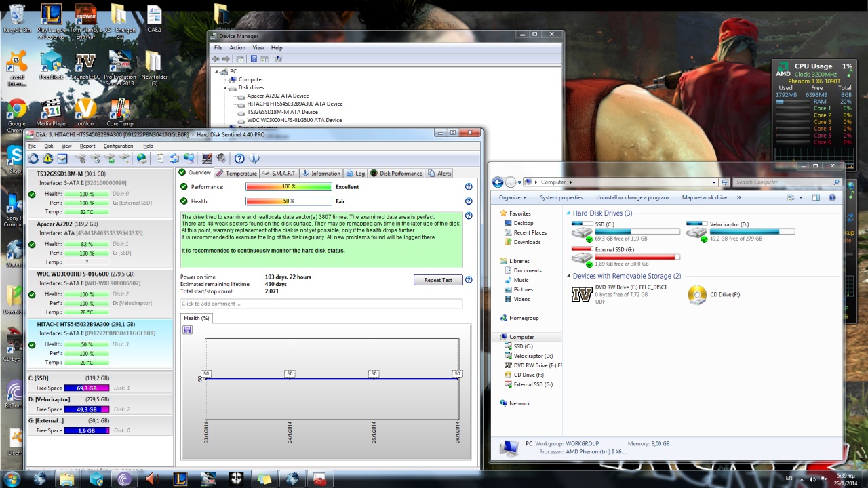The width and height of the screenshot is (868, 488).
Task: Collapse the PC root node in Device Manager
Action: point(217,71)
